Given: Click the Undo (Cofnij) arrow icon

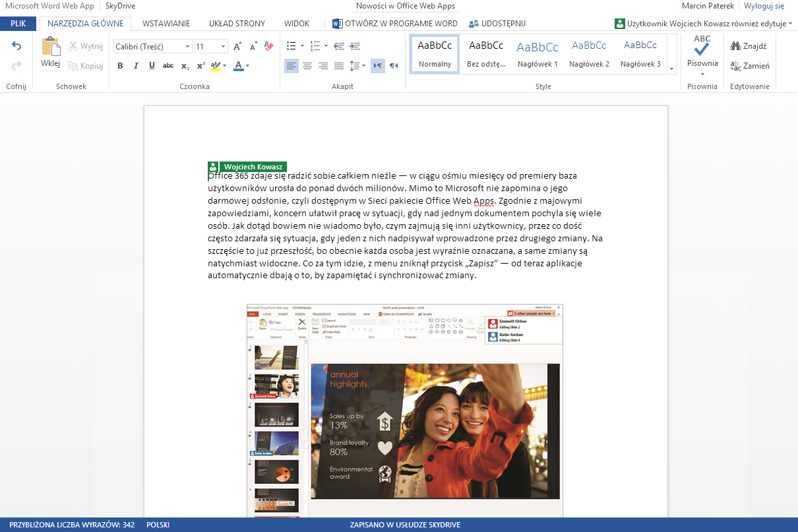Looking at the screenshot, I should click(x=16, y=46).
